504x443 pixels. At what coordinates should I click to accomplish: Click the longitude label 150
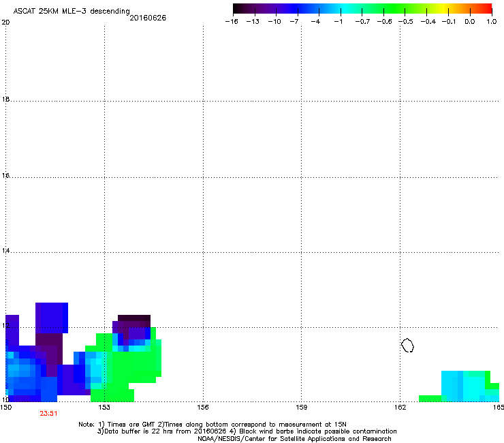pyautogui.click(x=5, y=408)
